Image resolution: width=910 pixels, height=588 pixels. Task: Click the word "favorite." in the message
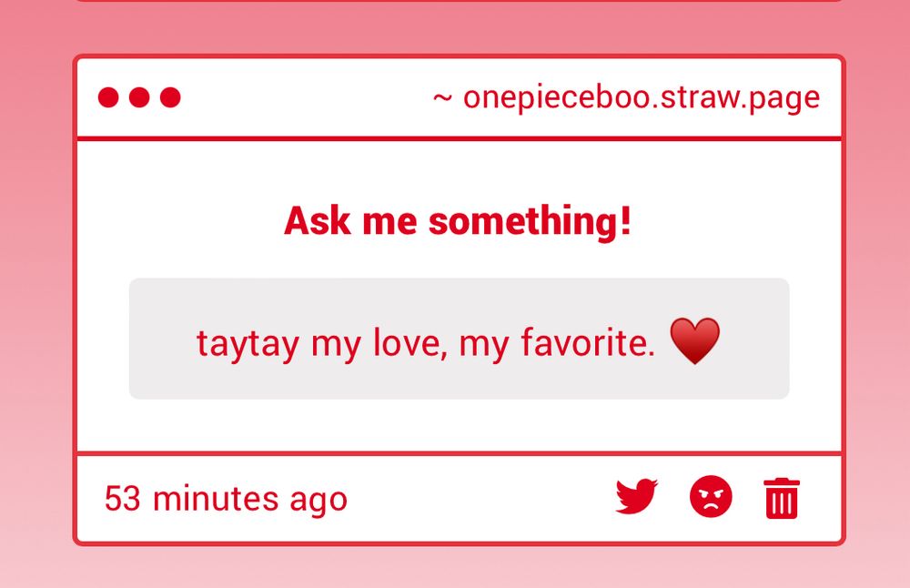[589, 343]
